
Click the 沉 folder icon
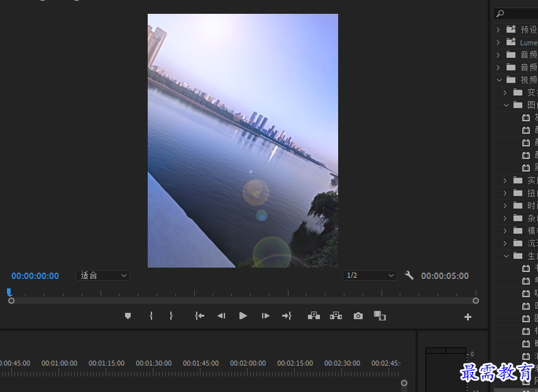click(518, 243)
